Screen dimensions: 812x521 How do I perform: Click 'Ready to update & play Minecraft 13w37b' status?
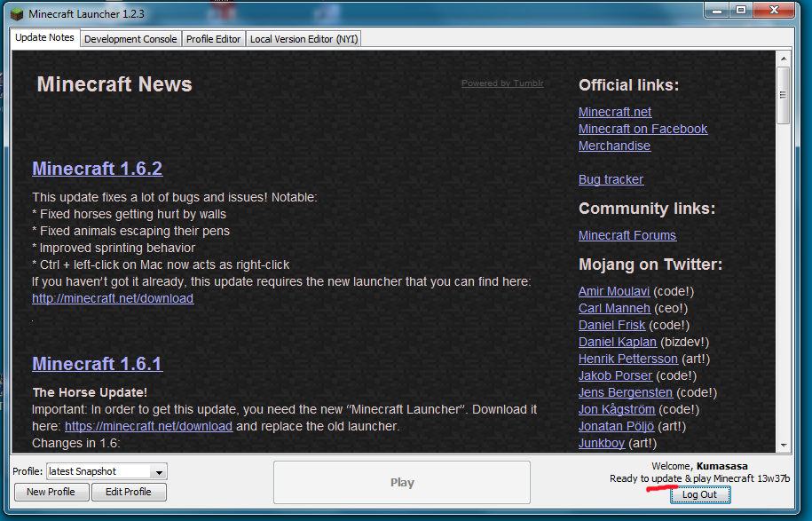699,478
